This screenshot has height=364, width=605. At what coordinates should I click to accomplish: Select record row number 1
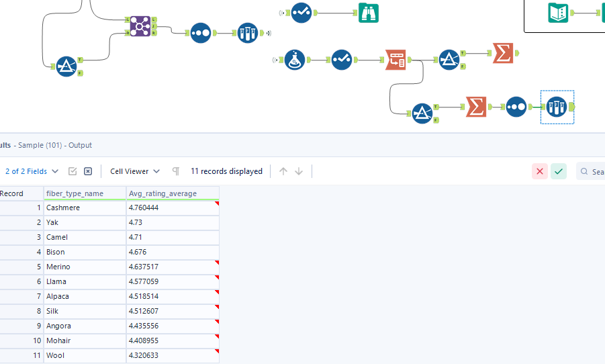21,208
